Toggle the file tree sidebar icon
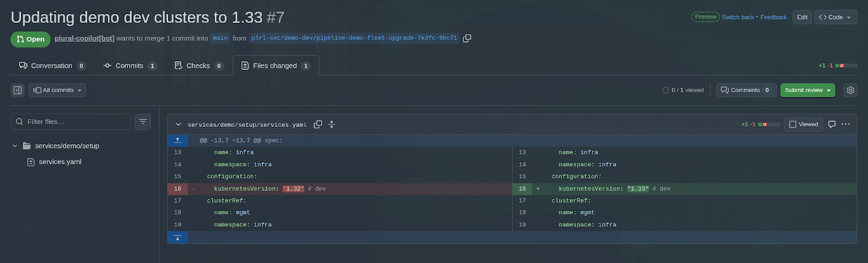Screen dimensions: 868x263 point(18,91)
